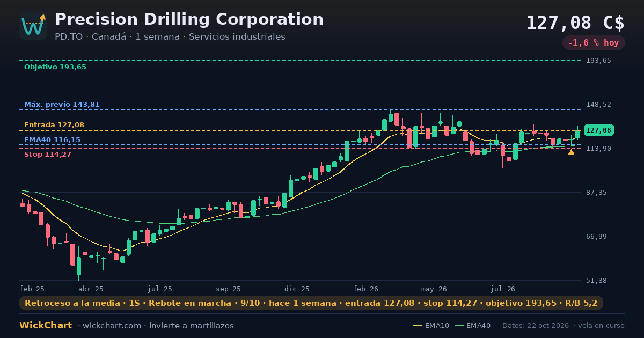Click the green 127,08 price tag
This screenshot has height=338, width=644.
pos(598,130)
